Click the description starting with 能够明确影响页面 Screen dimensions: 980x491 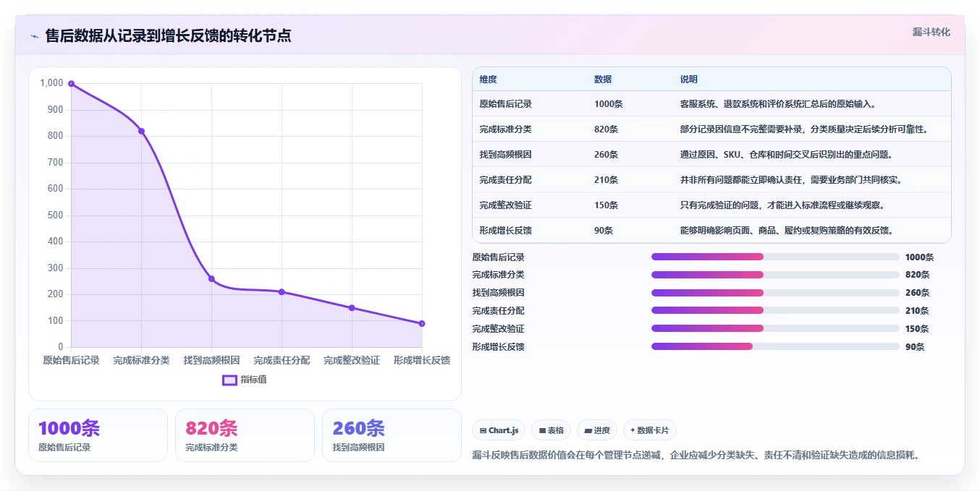tap(788, 231)
